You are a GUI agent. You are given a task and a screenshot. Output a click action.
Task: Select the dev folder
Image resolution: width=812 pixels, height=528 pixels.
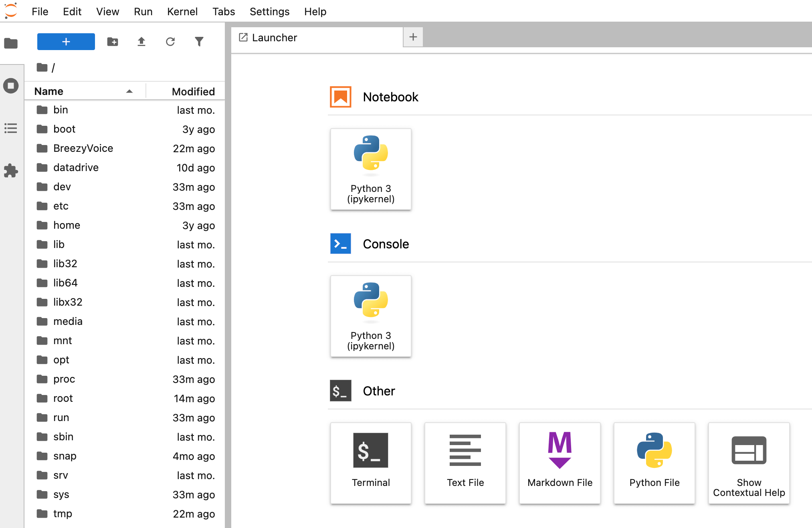coord(125,187)
